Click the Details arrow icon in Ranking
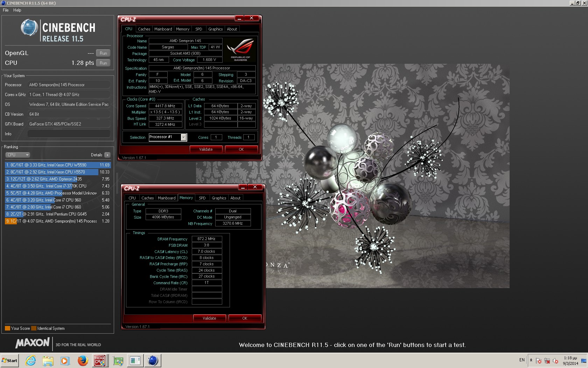The image size is (588, 368). click(107, 155)
